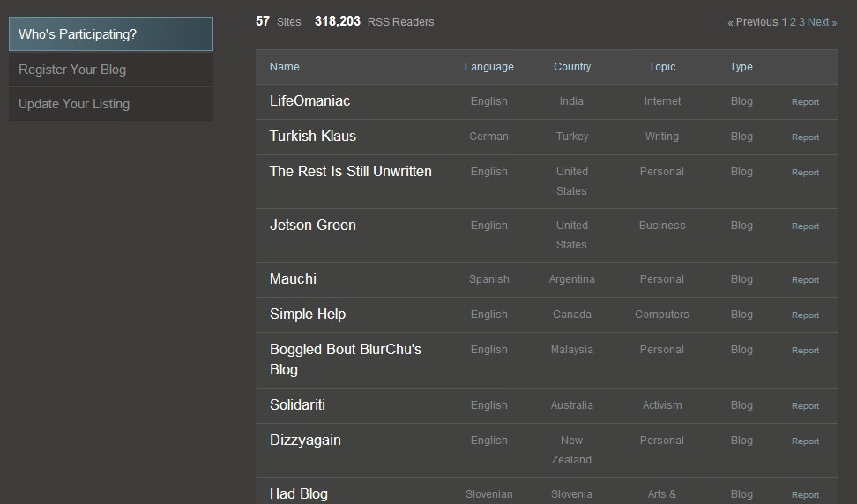Sort listings by Language column
Viewport: 857px width, 504px height.
(488, 67)
